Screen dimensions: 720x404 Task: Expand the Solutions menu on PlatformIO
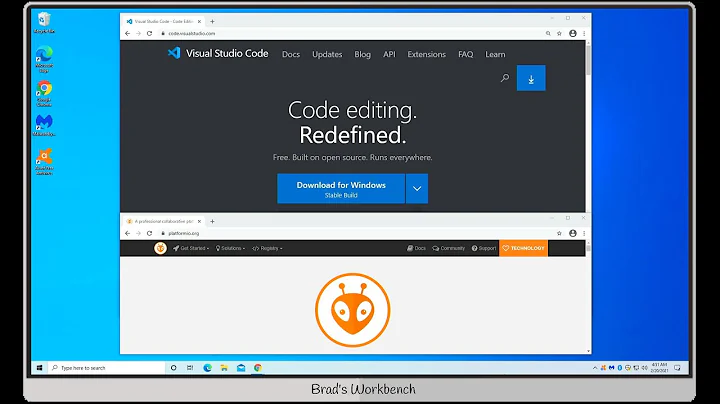pyautogui.click(x=230, y=248)
